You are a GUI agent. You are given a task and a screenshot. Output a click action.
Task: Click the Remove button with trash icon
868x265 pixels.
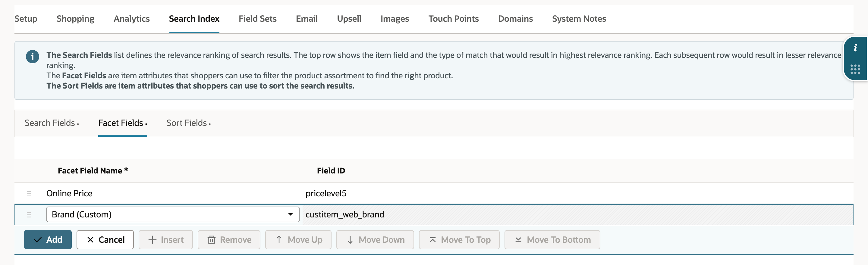(x=229, y=240)
